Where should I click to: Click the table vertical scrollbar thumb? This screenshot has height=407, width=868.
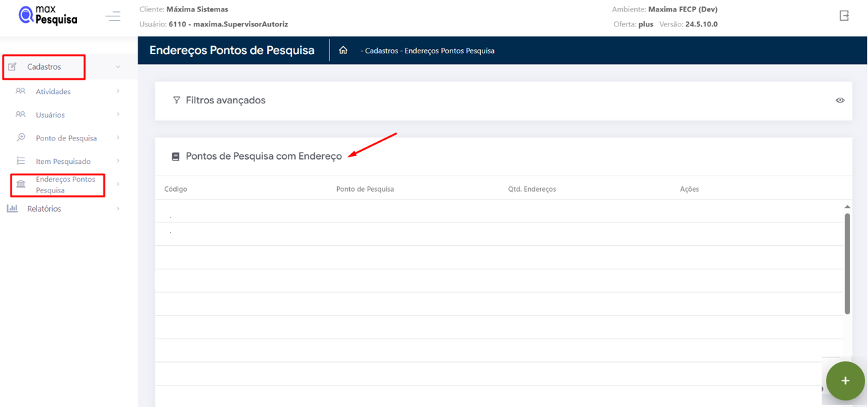(847, 263)
